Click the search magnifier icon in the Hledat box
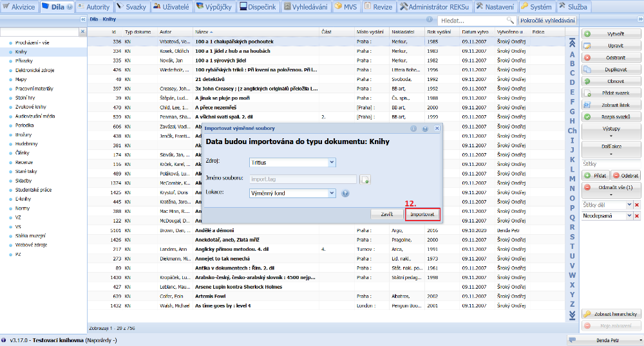 (x=510, y=21)
